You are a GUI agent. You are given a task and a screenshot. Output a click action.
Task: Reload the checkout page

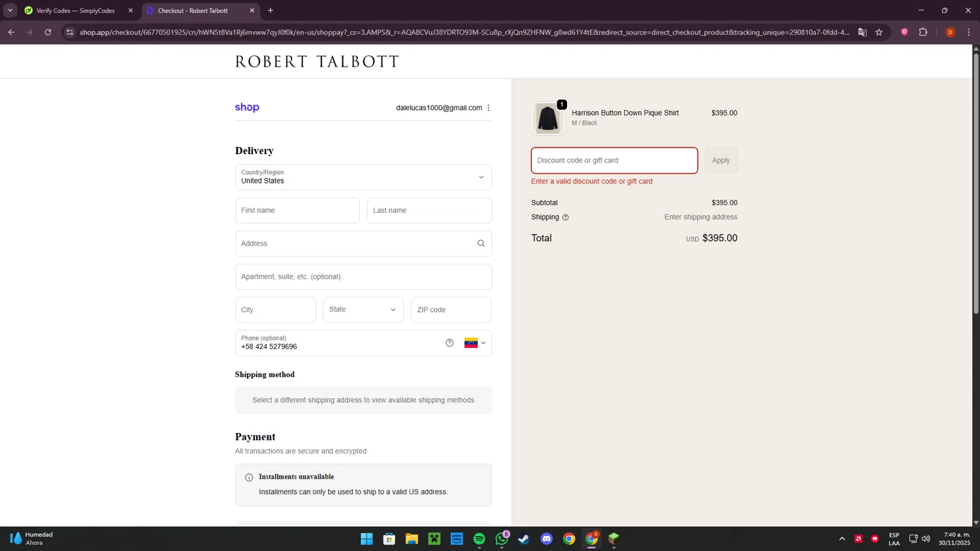click(48, 32)
